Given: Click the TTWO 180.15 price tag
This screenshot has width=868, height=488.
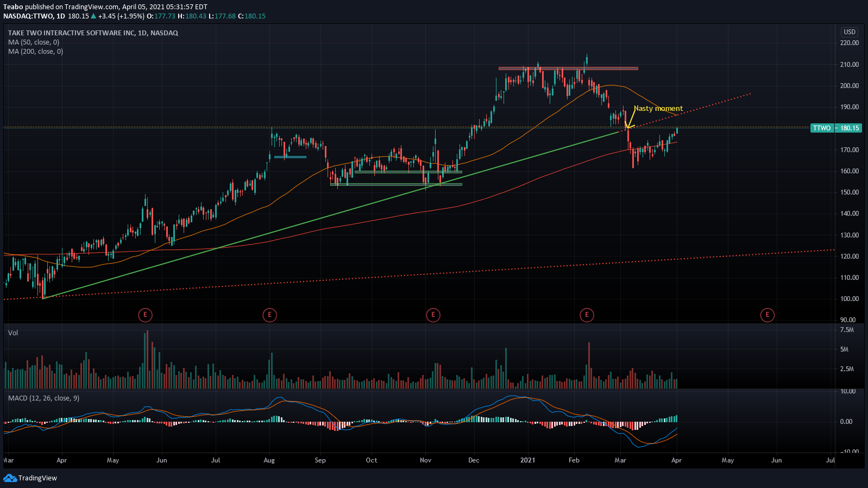Looking at the screenshot, I should (x=836, y=128).
